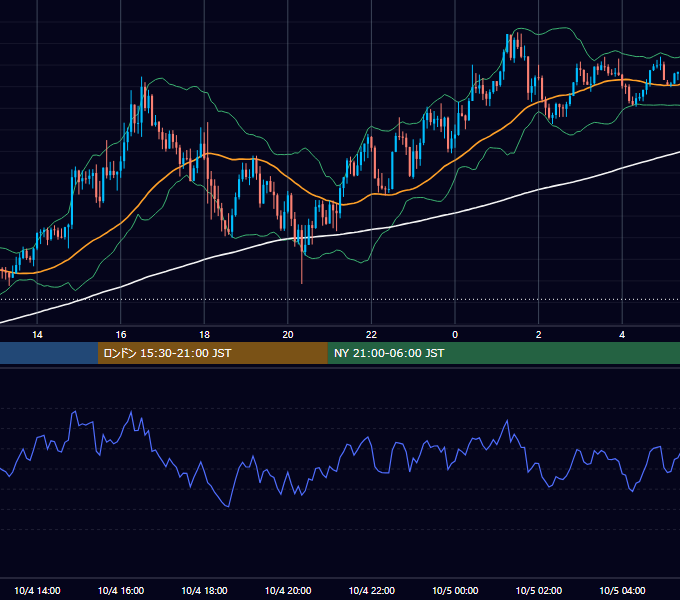680x600 pixels.
Task: Select the 22 hour axis label
Action: pyautogui.click(x=371, y=335)
